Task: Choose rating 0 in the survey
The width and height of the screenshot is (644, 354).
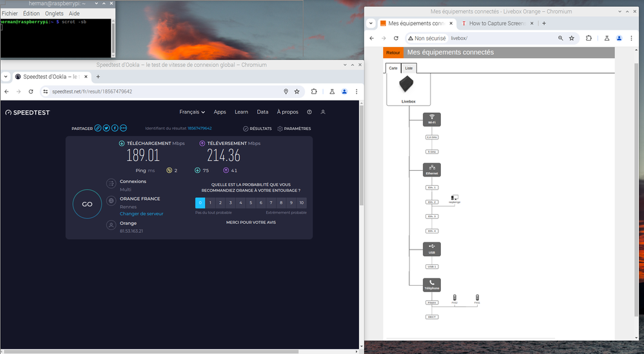Action: click(x=200, y=202)
